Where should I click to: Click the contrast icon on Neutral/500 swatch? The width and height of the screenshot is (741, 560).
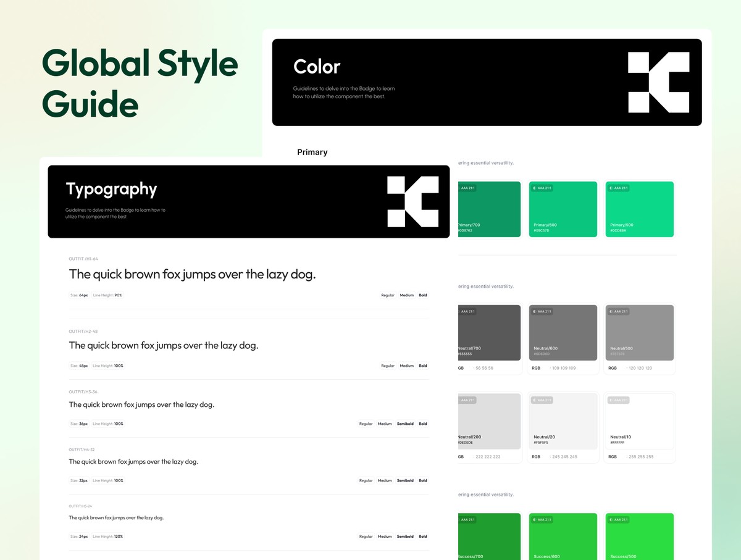coord(611,312)
